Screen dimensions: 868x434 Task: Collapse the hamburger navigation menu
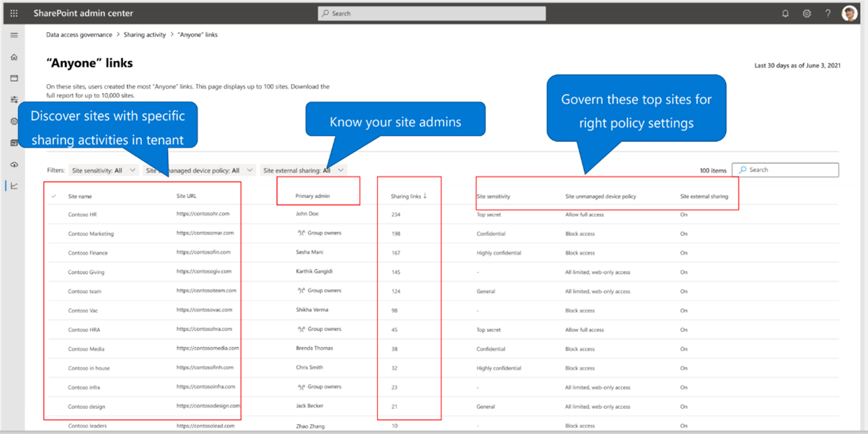point(14,35)
